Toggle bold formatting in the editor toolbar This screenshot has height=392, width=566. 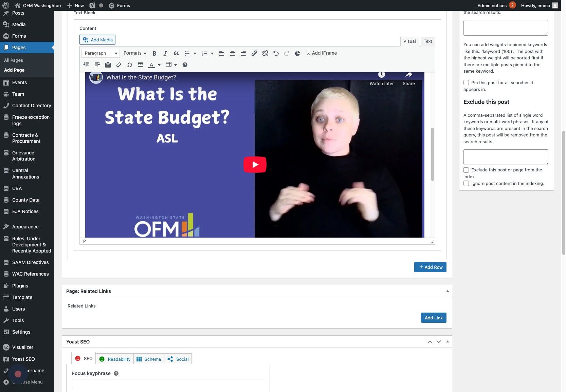pos(154,53)
